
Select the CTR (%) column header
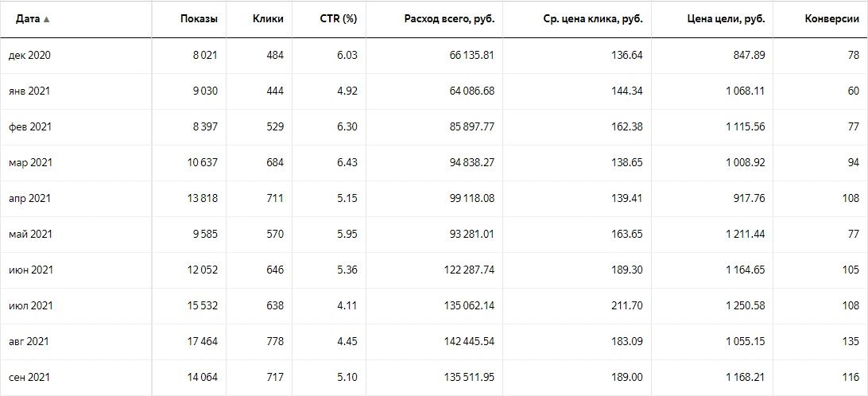pos(337,19)
